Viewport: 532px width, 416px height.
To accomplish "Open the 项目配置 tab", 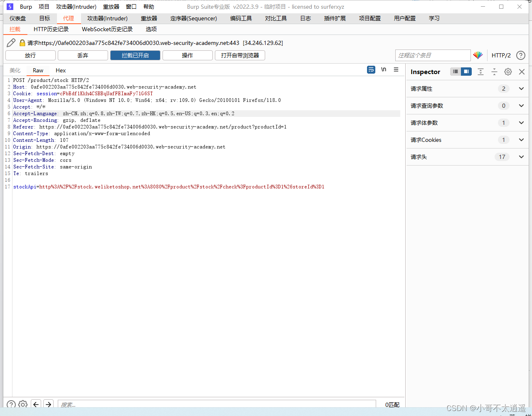I will pos(370,18).
